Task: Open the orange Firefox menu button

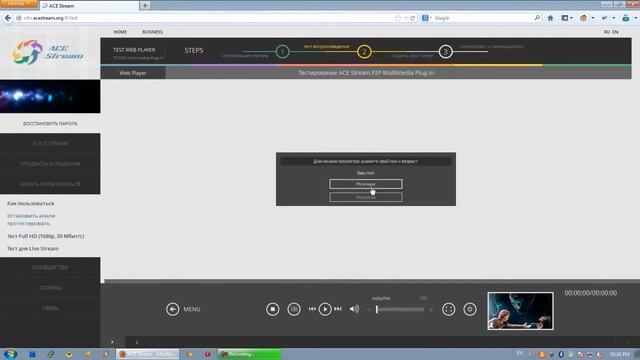Action: coord(19,4)
